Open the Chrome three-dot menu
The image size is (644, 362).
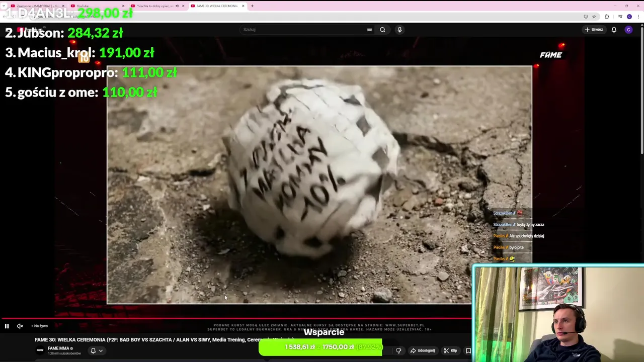pos(639,17)
